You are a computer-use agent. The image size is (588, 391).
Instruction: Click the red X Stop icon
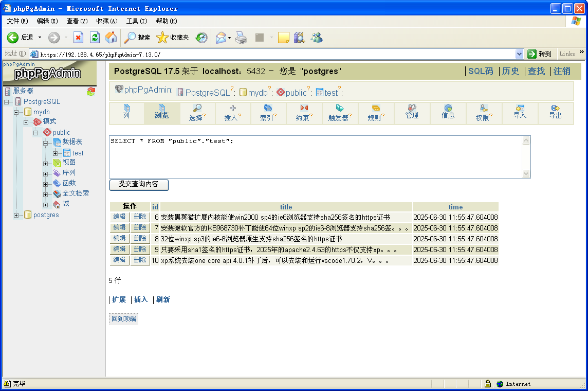(78, 38)
